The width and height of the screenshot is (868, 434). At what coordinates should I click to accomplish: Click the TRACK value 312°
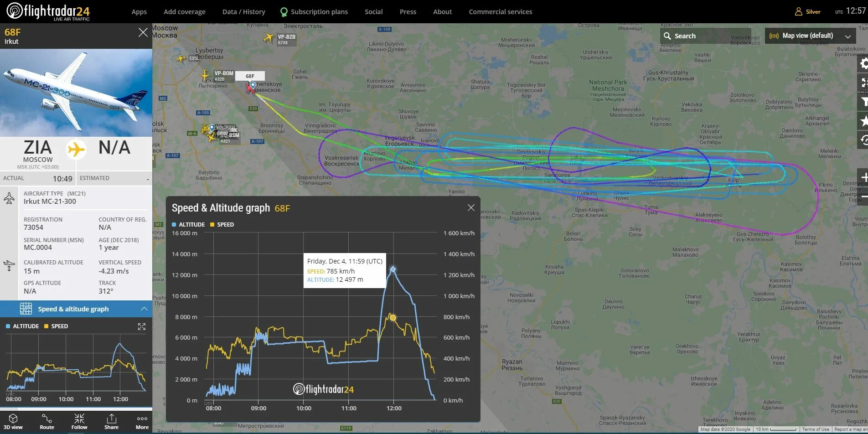[x=106, y=291]
